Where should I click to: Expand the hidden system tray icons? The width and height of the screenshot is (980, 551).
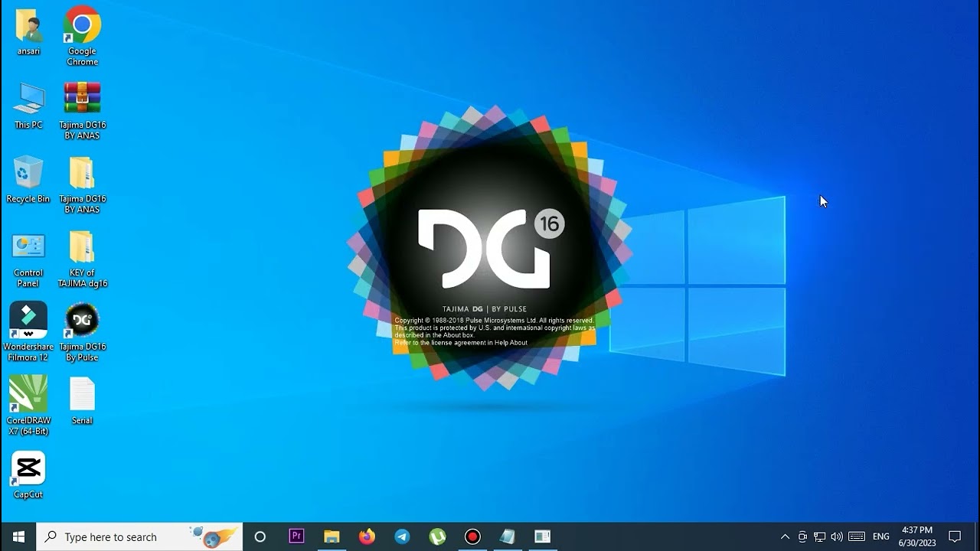click(x=785, y=536)
